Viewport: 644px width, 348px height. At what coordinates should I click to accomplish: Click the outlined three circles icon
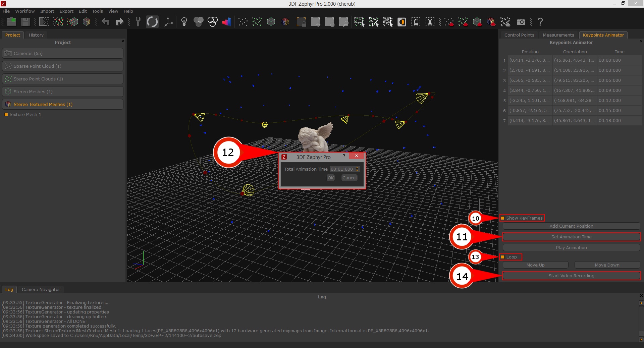click(x=213, y=22)
